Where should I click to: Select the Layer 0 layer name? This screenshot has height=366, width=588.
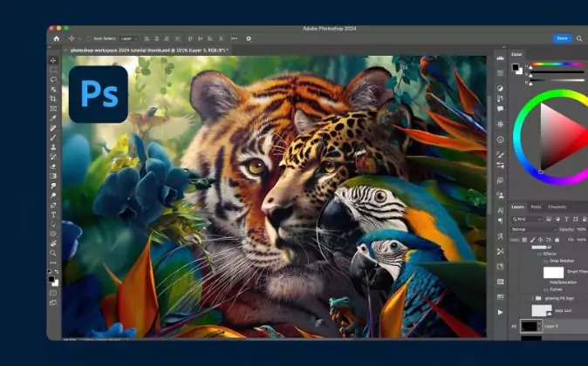pyautogui.click(x=550, y=326)
